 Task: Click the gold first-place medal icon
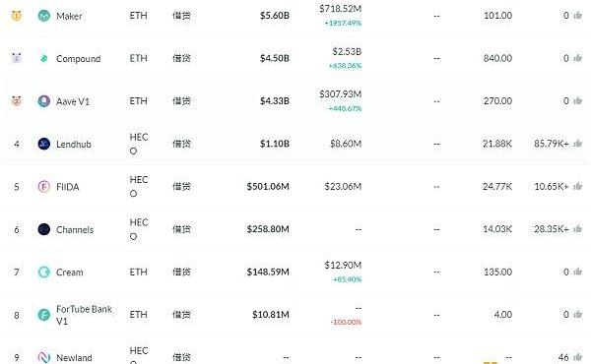16,16
